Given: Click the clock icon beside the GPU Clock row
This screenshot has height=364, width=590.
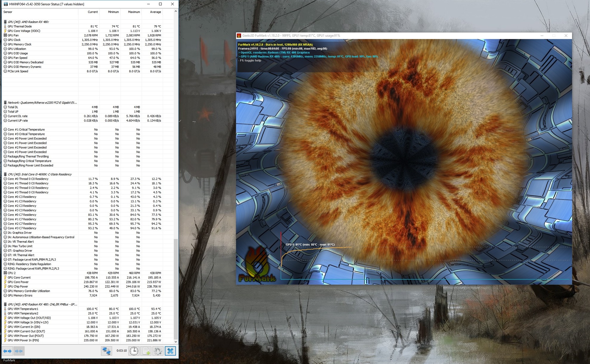Looking at the screenshot, I should pyautogui.click(x=5, y=40).
